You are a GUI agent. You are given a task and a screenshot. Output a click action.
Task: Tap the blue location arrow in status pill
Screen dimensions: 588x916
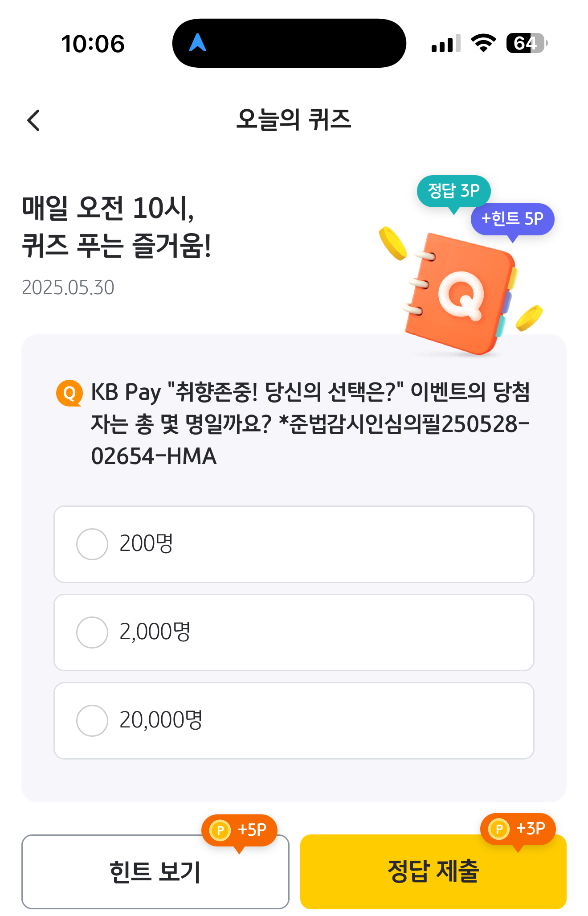point(197,43)
